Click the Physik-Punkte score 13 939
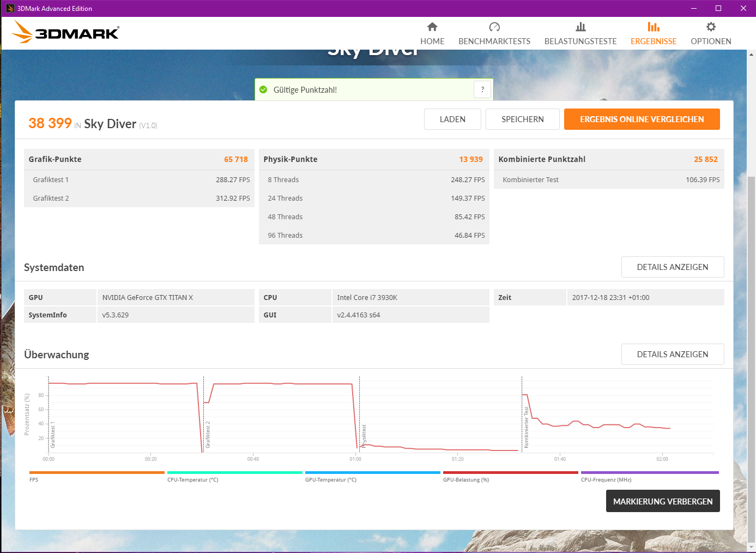 tap(471, 159)
